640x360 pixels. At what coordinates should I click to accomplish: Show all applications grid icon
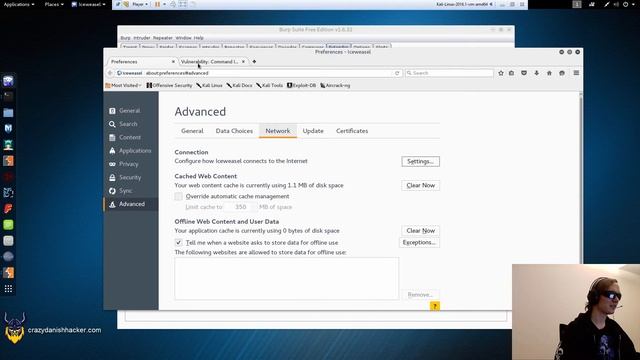(x=8, y=289)
